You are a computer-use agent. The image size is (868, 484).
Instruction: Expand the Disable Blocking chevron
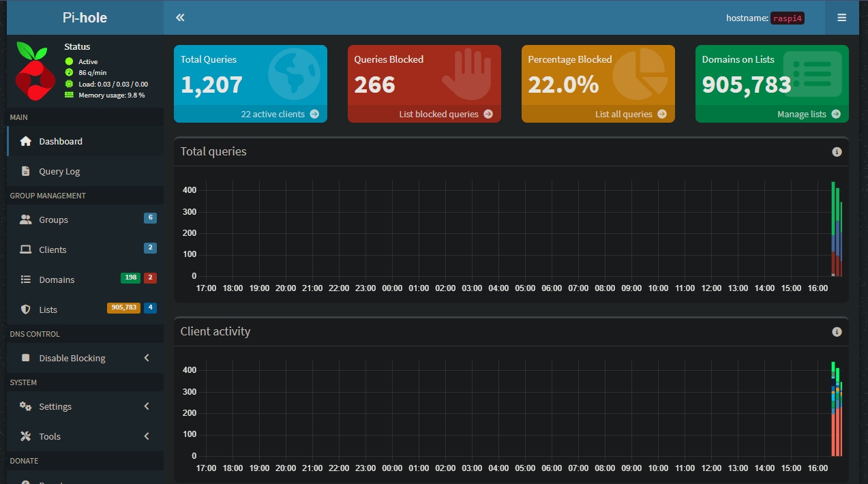tap(147, 357)
